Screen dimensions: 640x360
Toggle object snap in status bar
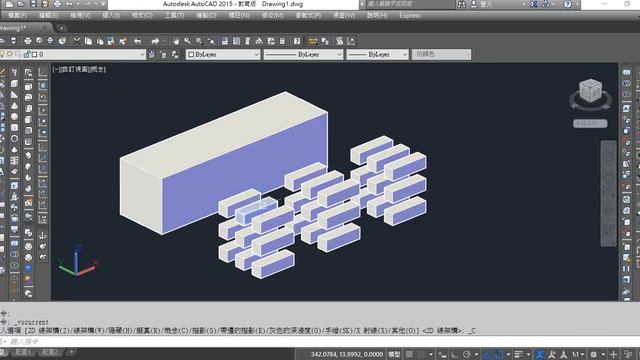(499, 354)
